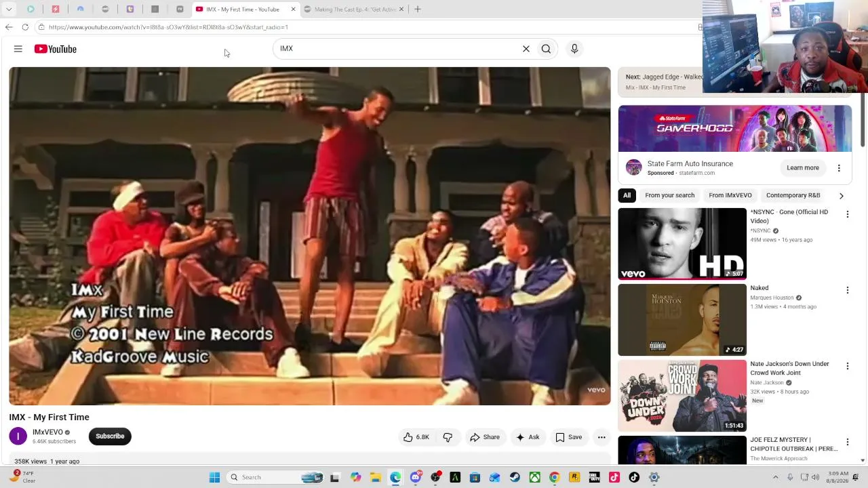Open options for Nate Jackson video
This screenshot has height=488, width=868.
click(847, 366)
